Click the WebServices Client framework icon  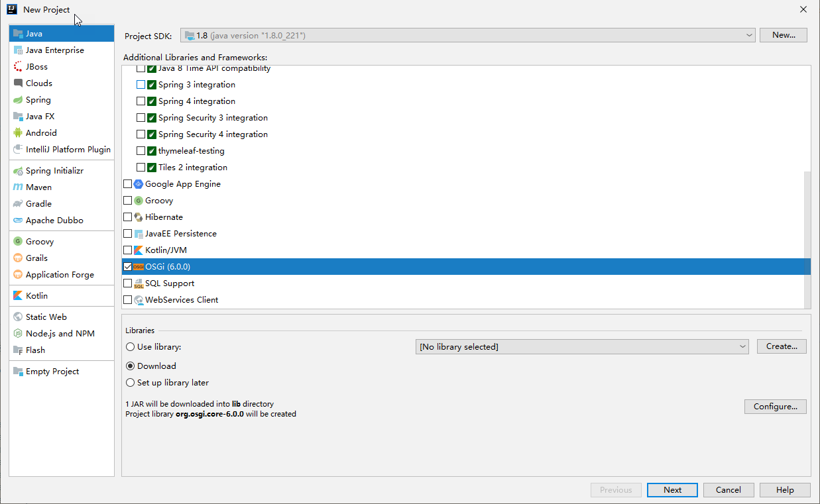(139, 300)
